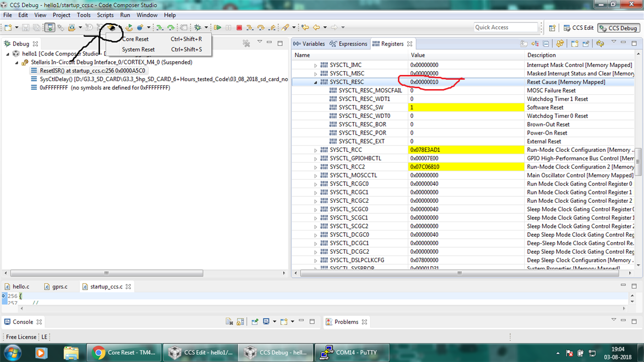Toggle Scroll Lock in Console
This screenshot has width=644, height=362.
(240, 322)
